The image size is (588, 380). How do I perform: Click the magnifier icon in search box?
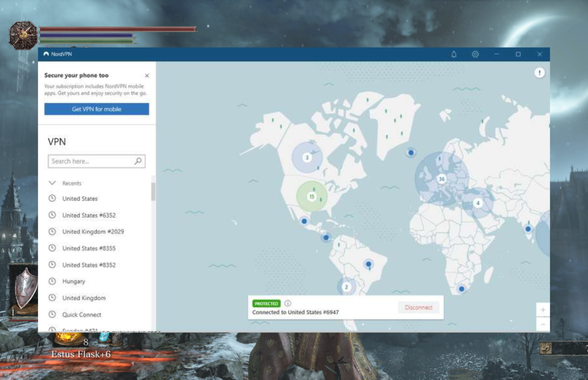pos(138,161)
